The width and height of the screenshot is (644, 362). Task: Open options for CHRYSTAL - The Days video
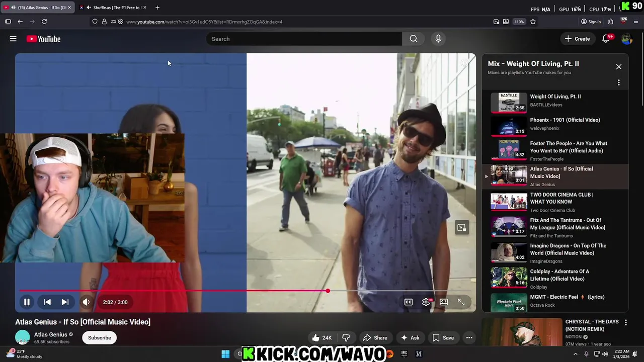pyautogui.click(x=626, y=322)
